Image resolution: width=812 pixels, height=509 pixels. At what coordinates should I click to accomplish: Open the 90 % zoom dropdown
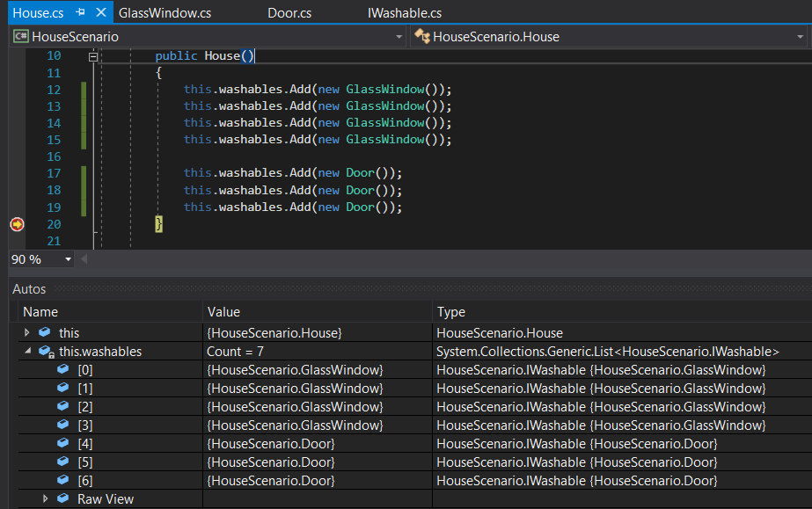point(68,259)
